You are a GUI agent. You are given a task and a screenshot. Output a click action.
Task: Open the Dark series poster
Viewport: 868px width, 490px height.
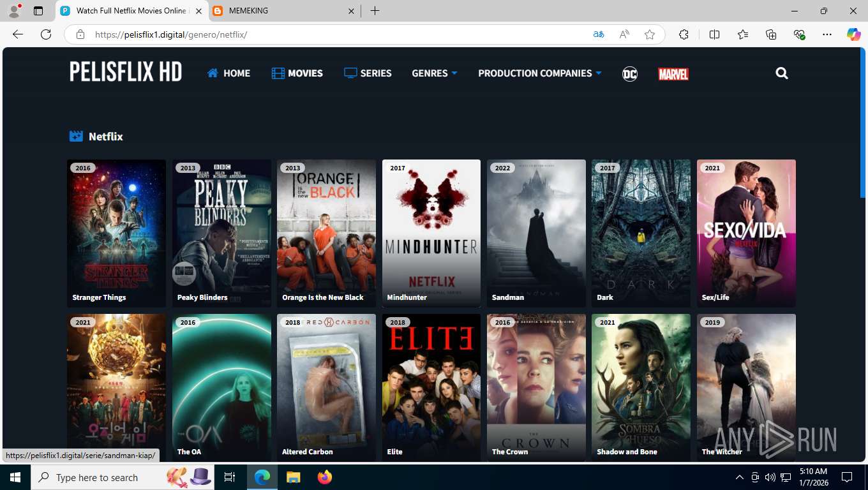pyautogui.click(x=641, y=233)
